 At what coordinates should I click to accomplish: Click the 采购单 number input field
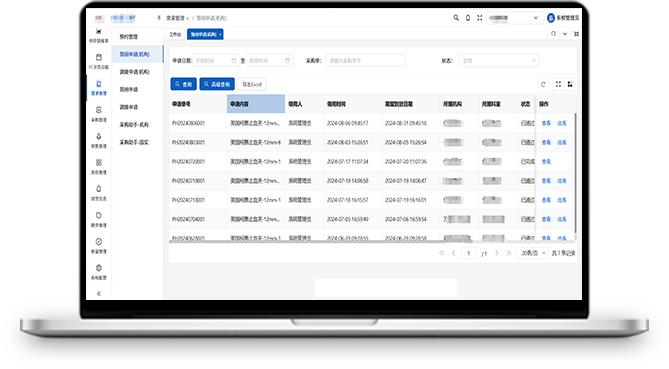[365, 61]
